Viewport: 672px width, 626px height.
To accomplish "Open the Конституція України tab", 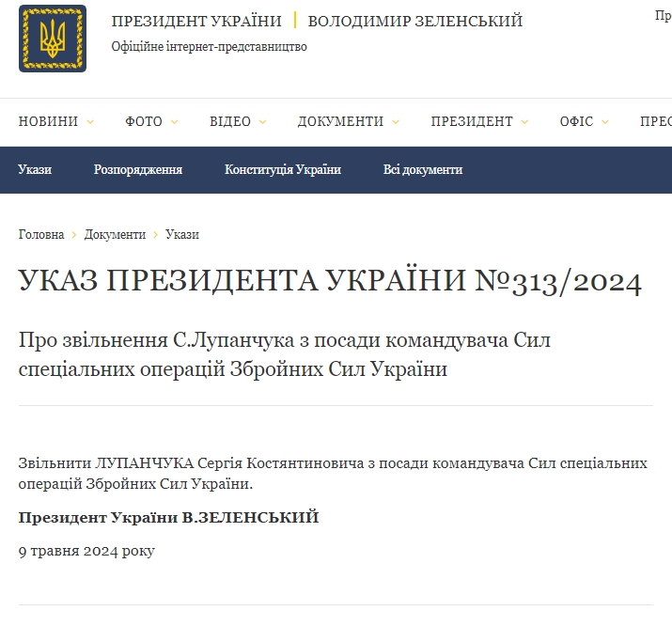I will coord(282,170).
